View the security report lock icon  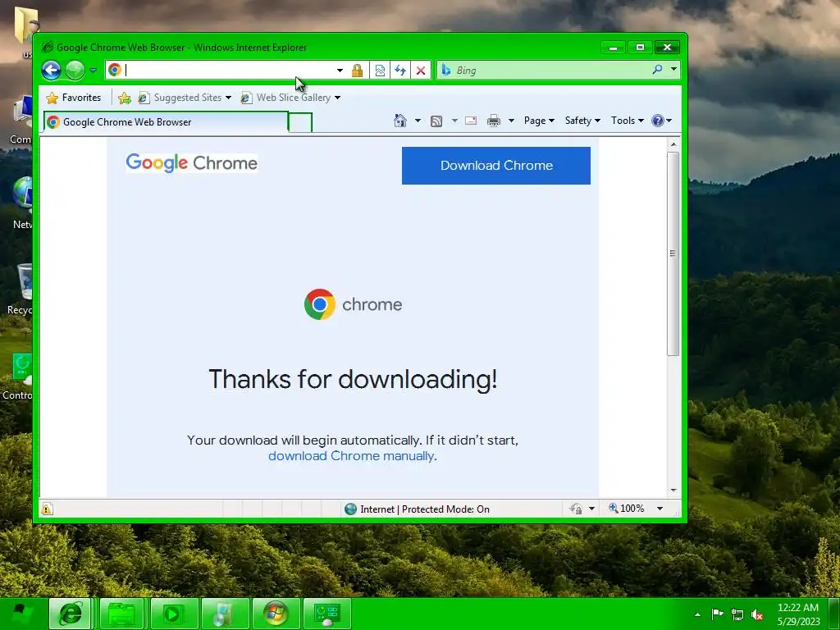point(357,71)
